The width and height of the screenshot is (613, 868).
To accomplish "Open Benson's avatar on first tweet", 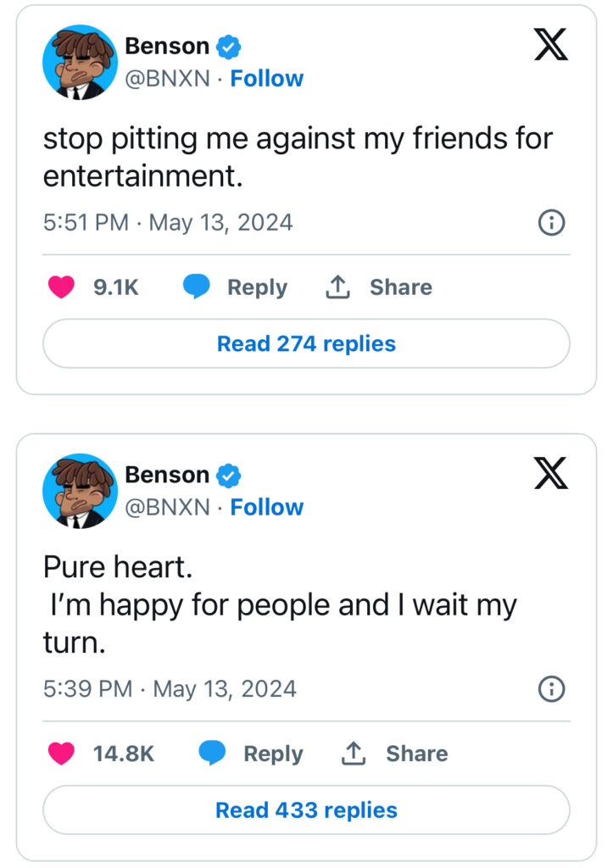I will click(80, 62).
